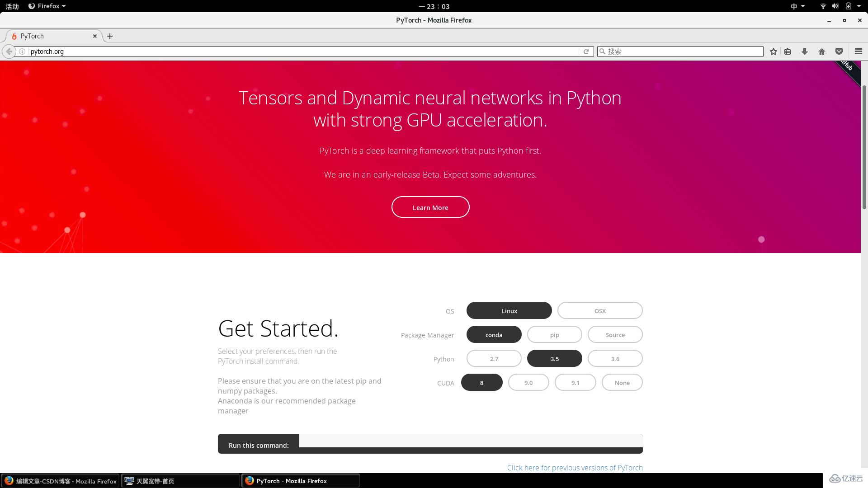Select pip package manager
The image size is (868, 488).
(554, 334)
